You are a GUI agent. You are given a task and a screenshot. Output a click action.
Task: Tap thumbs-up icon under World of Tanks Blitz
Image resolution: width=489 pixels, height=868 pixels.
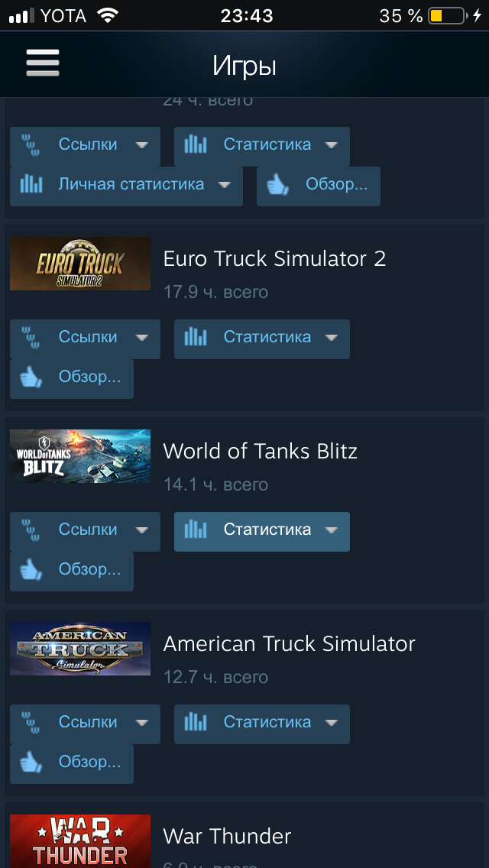(x=31, y=571)
